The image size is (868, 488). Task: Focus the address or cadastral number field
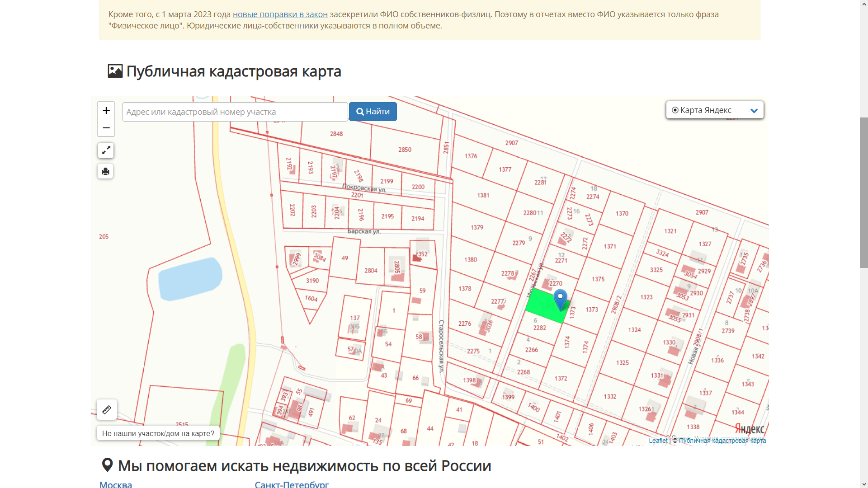(235, 112)
